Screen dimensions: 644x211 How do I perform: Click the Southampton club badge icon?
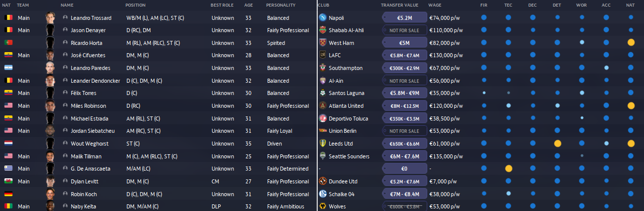(x=322, y=68)
